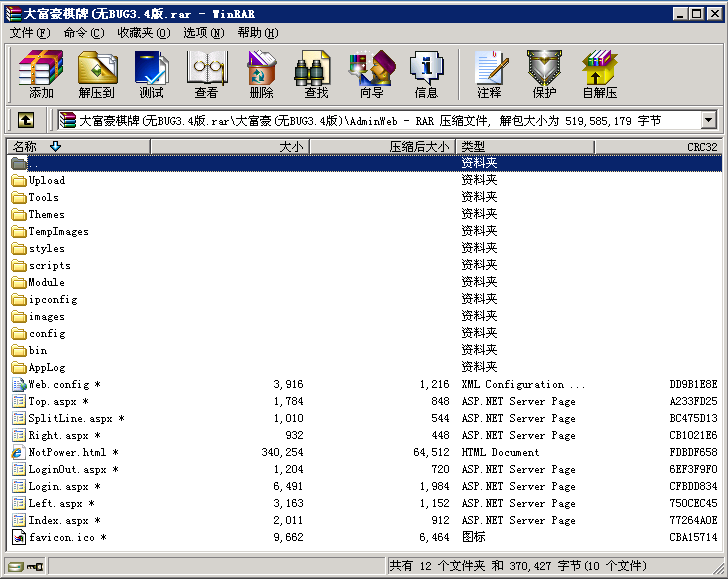Open the Options (选项) menu
This screenshot has width=728, height=579.
click(203, 33)
